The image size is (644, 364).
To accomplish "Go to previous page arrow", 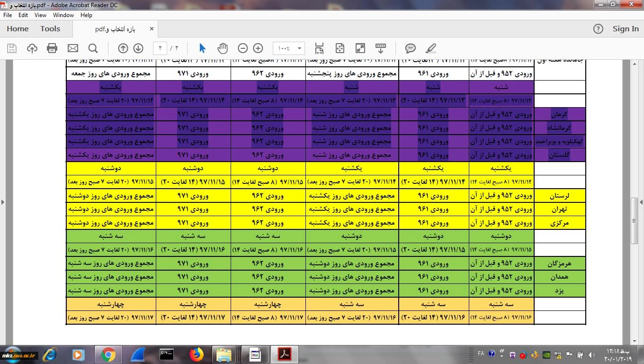I will [123, 48].
